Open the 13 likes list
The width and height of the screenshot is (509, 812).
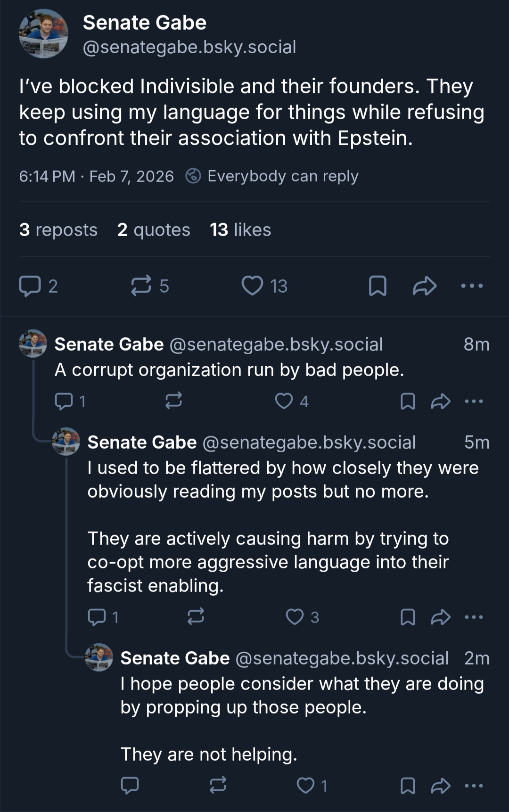[x=240, y=230]
